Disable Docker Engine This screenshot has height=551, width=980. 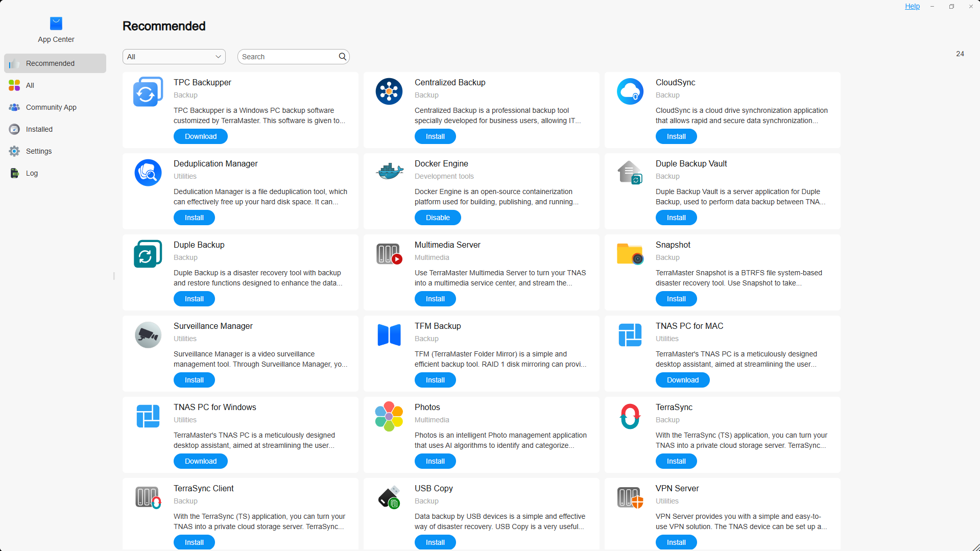tap(438, 218)
